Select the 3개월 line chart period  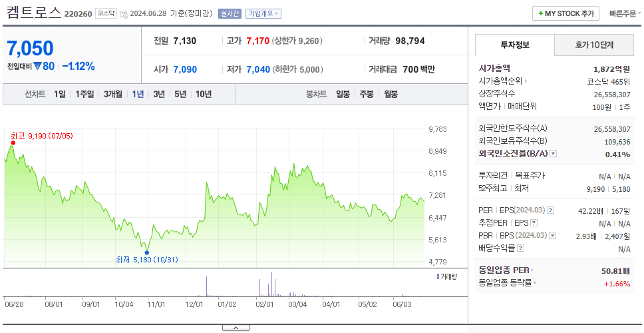(x=112, y=94)
